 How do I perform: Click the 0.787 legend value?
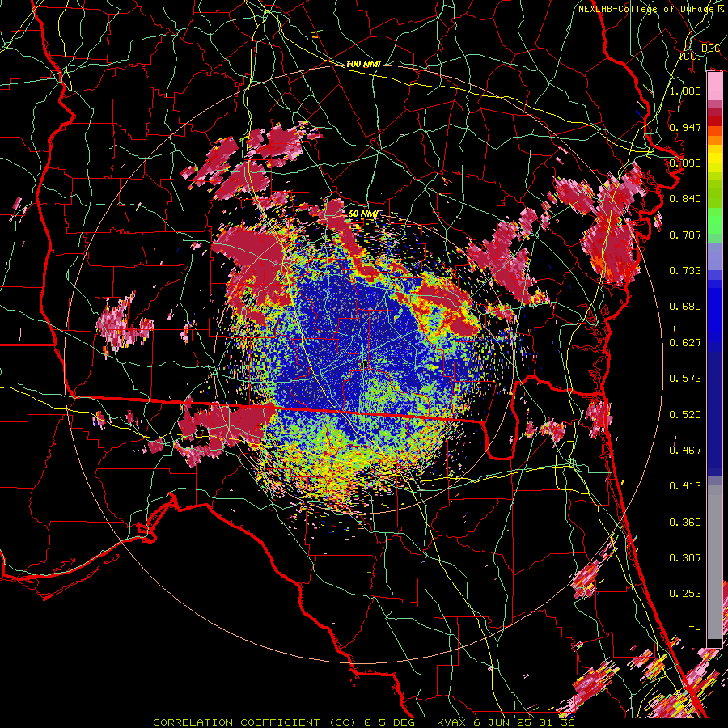(685, 235)
